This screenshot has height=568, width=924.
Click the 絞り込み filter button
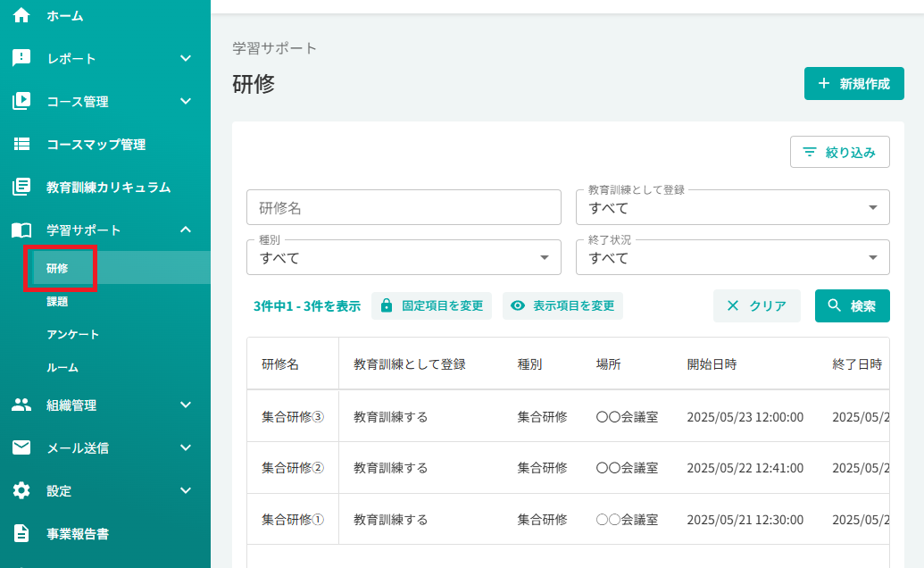(x=840, y=152)
